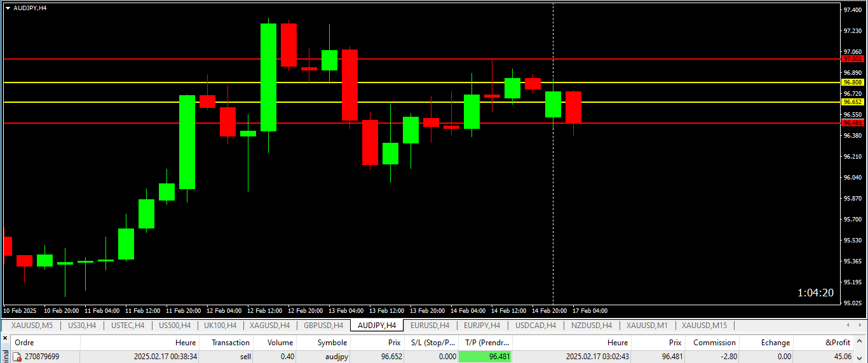Click the '17 Feb 04:00' time axis label

[590, 311]
